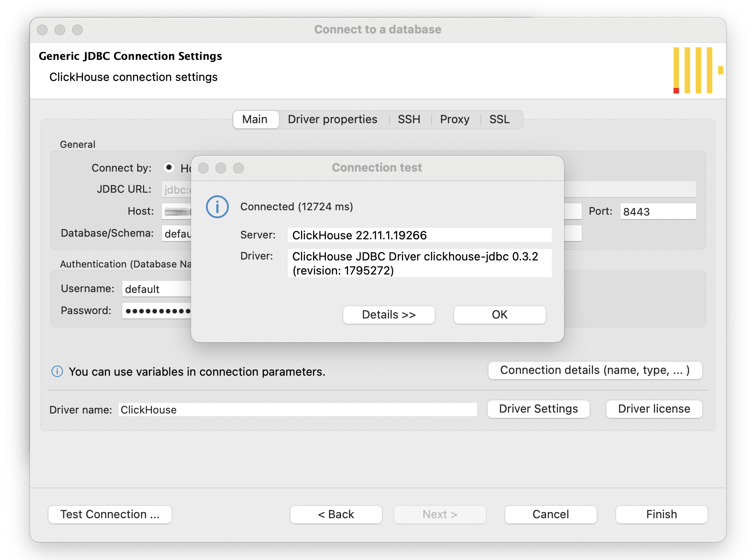Image resolution: width=756 pixels, height=560 pixels.
Task: Click the Port input field showing 8443
Action: tap(657, 211)
